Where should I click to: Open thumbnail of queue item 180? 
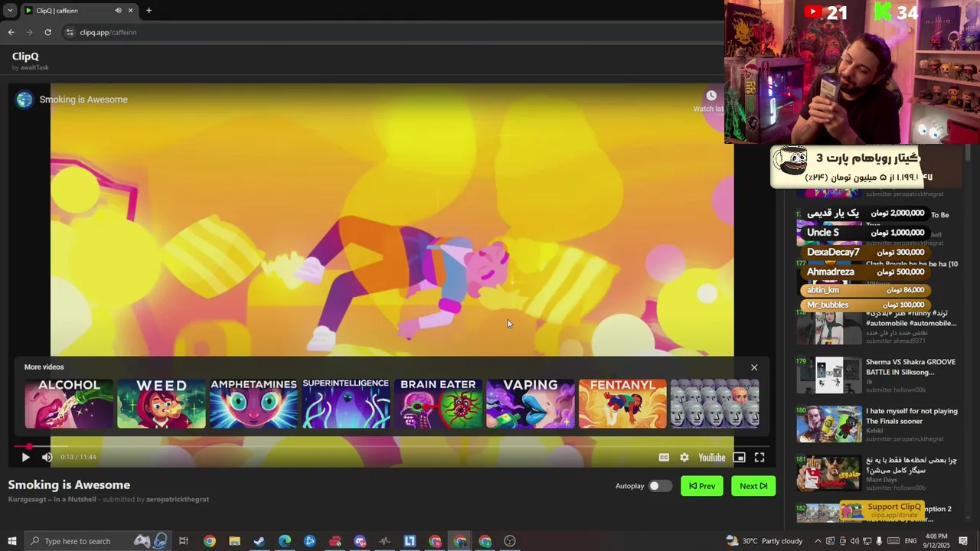click(828, 424)
